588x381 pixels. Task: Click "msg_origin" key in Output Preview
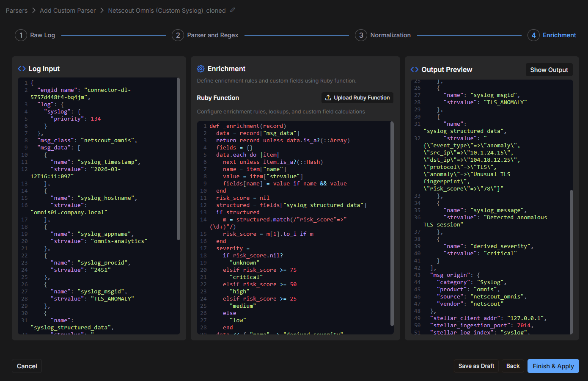[450, 275]
